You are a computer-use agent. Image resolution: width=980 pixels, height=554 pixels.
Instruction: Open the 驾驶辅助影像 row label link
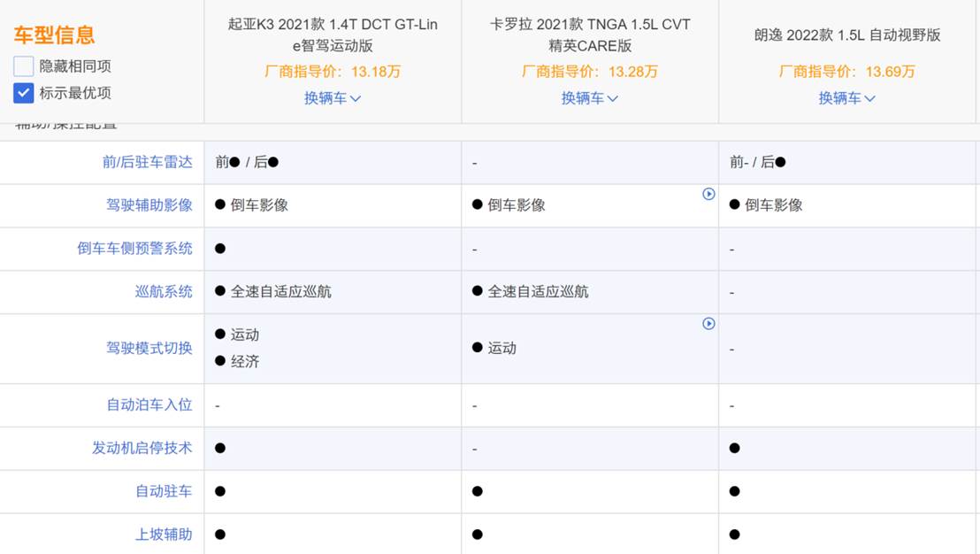coord(149,205)
